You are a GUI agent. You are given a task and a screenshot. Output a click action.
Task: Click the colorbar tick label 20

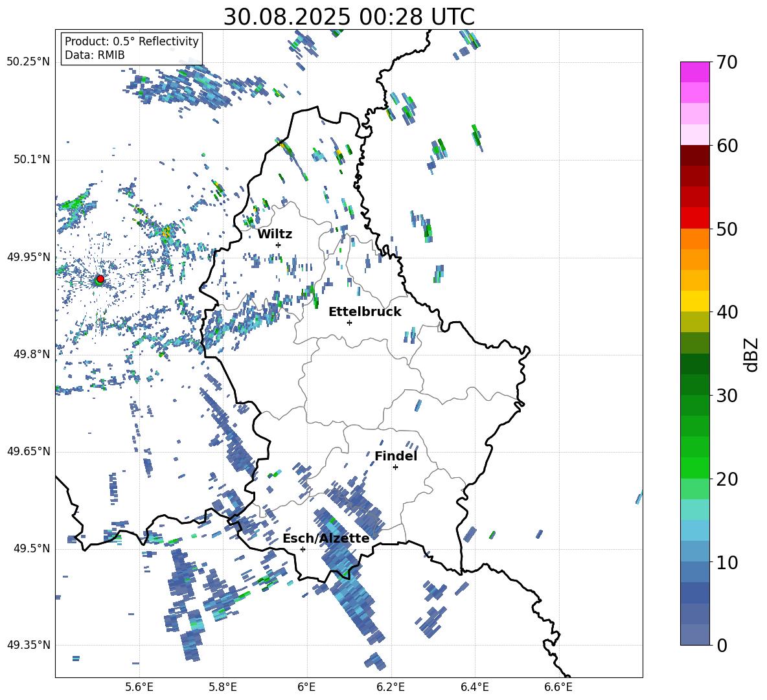(x=727, y=479)
